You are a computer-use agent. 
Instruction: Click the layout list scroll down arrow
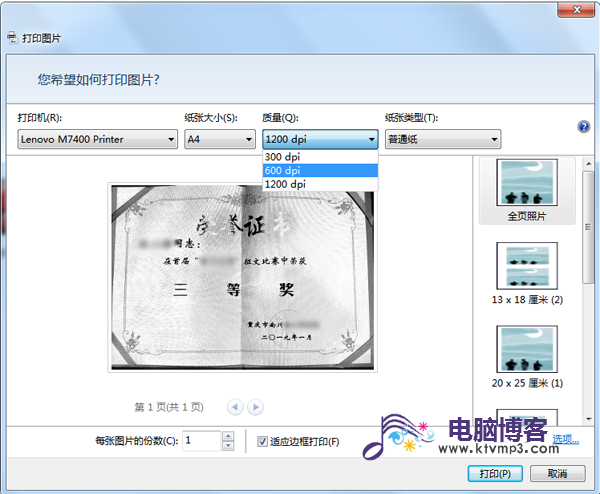(x=589, y=419)
